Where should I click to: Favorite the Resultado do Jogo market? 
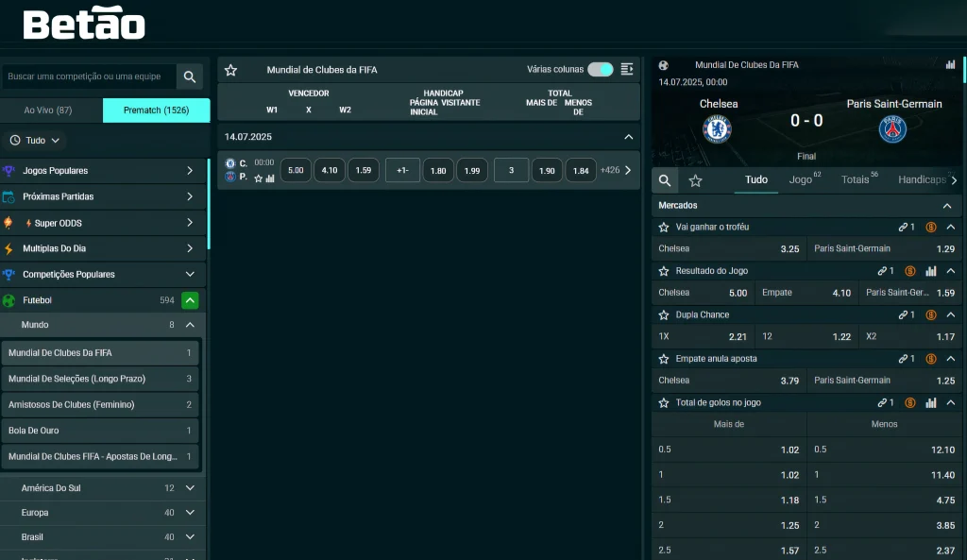tap(664, 271)
